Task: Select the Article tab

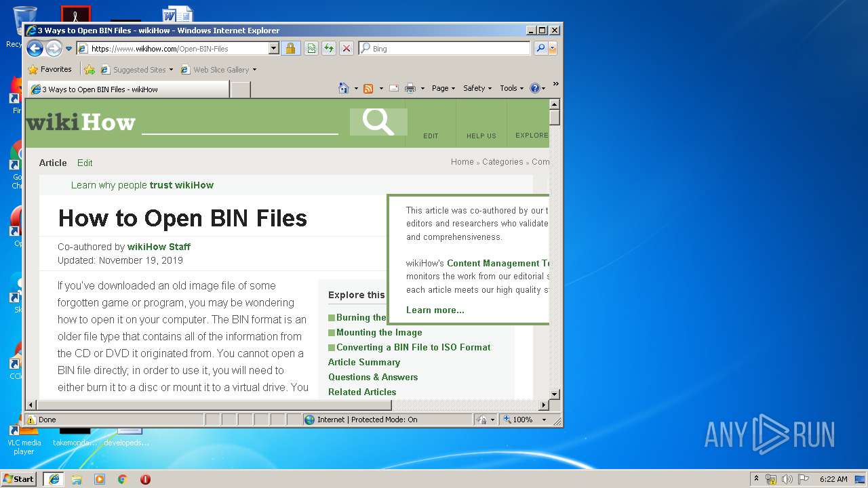Action: (53, 163)
